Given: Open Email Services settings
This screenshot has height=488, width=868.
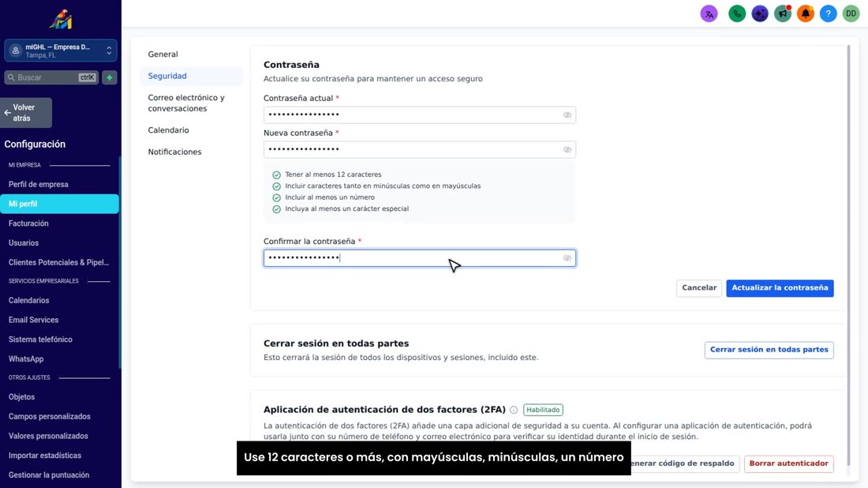Looking at the screenshot, I should point(33,320).
